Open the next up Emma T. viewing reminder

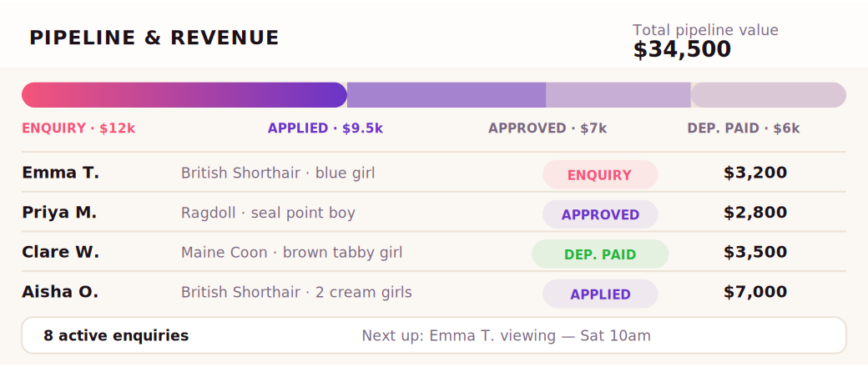[506, 336]
